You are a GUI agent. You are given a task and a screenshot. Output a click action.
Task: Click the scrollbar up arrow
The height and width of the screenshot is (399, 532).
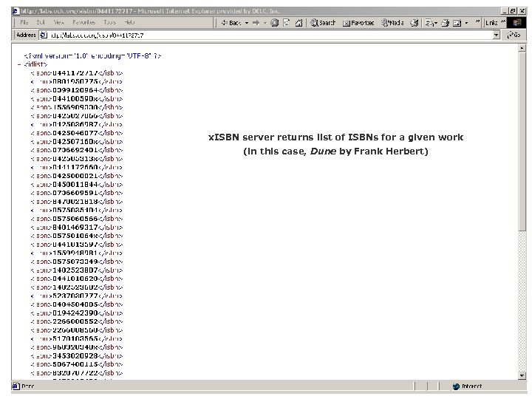point(522,48)
